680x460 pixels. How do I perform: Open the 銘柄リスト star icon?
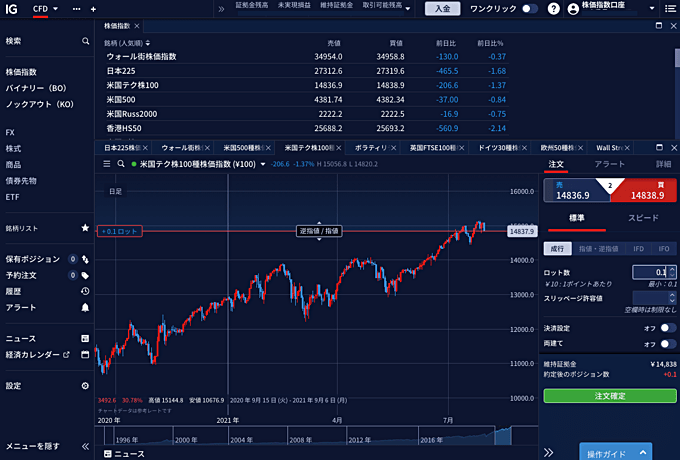85,228
